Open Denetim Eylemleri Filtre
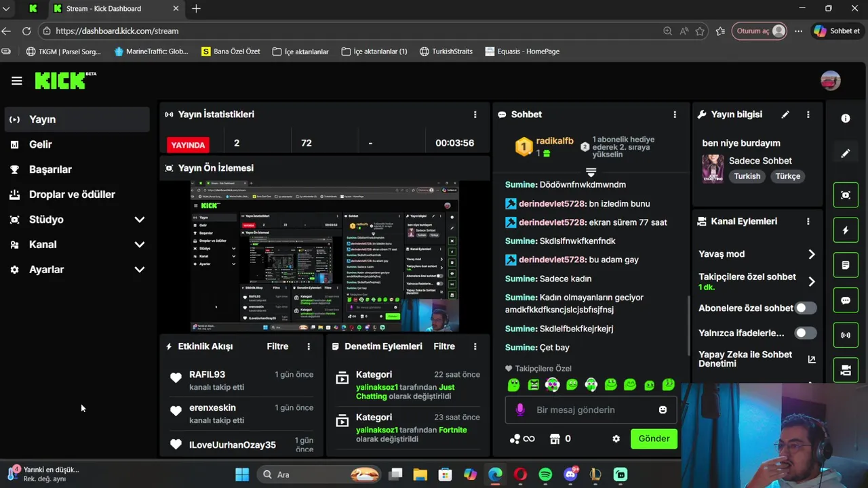 coord(444,346)
